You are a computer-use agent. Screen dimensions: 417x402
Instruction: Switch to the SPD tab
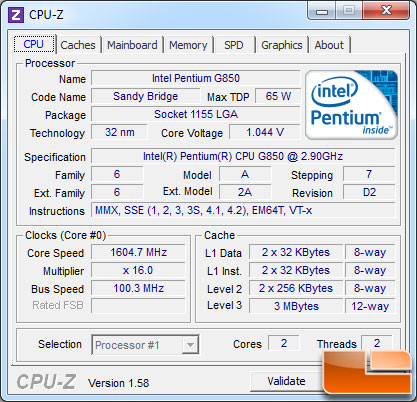click(234, 45)
